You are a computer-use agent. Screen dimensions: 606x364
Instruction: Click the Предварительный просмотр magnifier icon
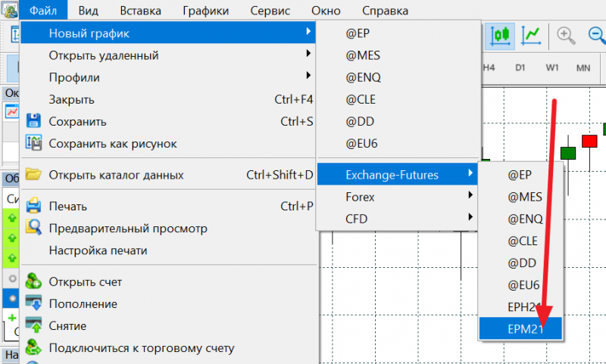coord(33,228)
